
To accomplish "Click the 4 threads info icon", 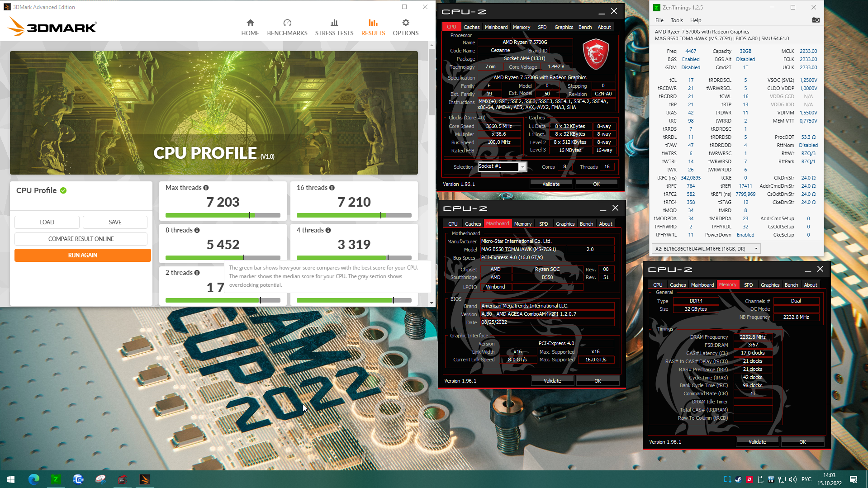I will [x=328, y=230].
